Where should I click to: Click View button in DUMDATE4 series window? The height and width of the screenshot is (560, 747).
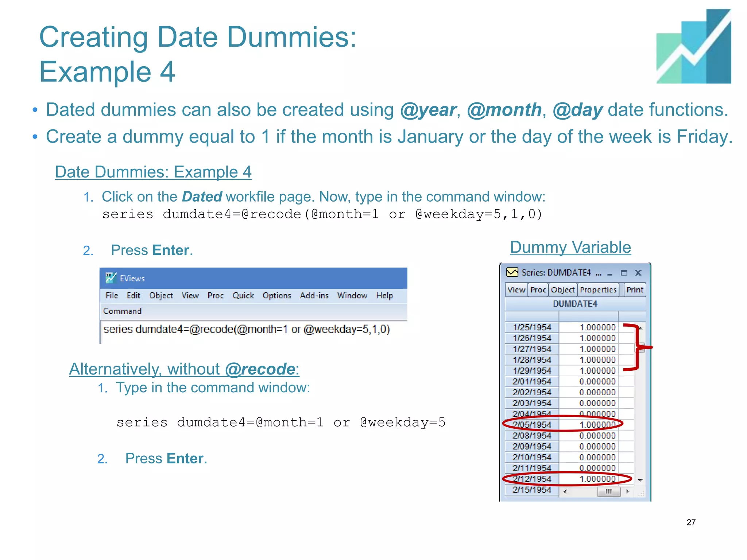[516, 290]
